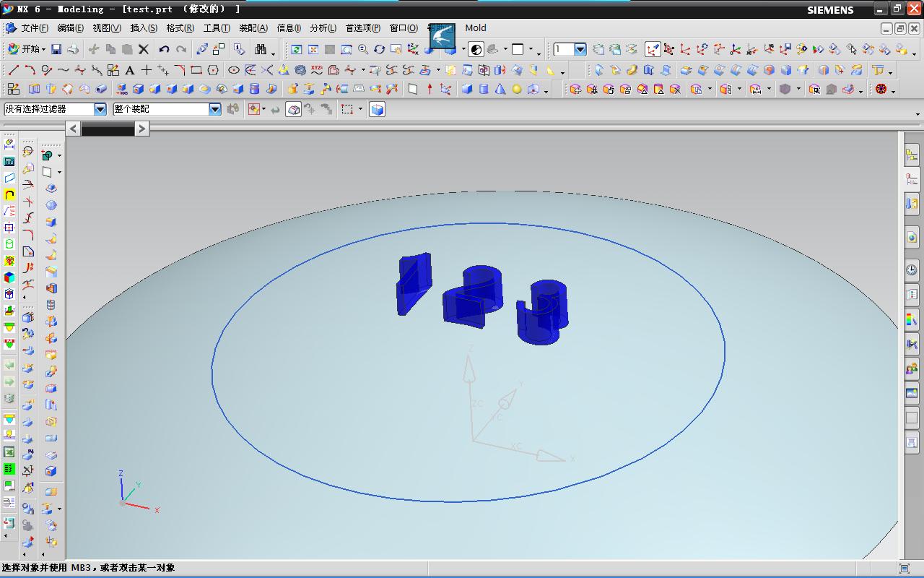Click the binoculars find icon

click(260, 49)
